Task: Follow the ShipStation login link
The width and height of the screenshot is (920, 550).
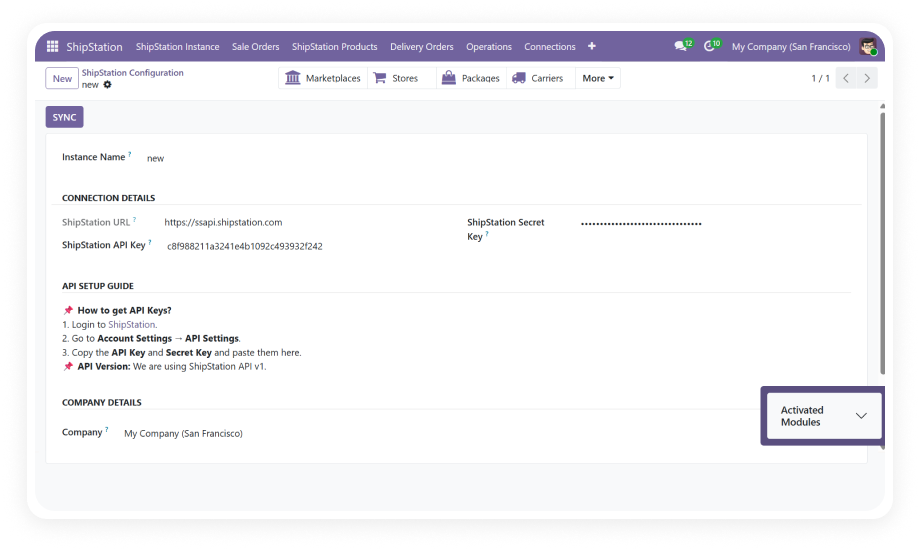Action: pyautogui.click(x=131, y=324)
